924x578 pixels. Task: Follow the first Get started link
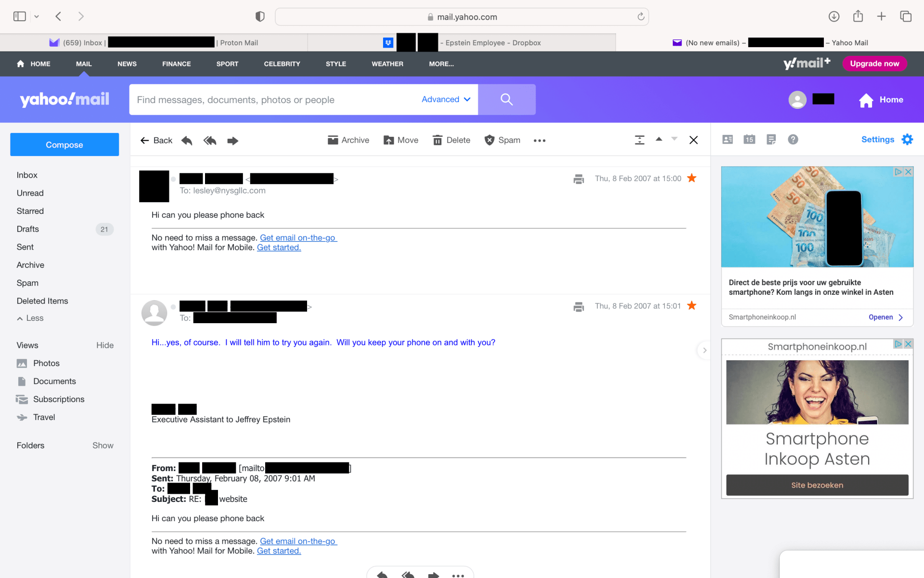pos(279,248)
